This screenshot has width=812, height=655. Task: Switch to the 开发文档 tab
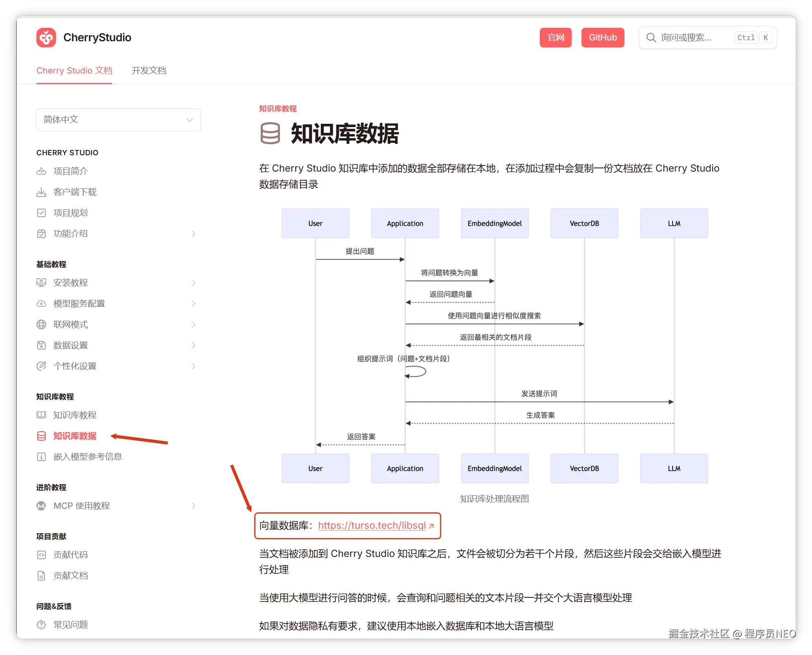149,71
